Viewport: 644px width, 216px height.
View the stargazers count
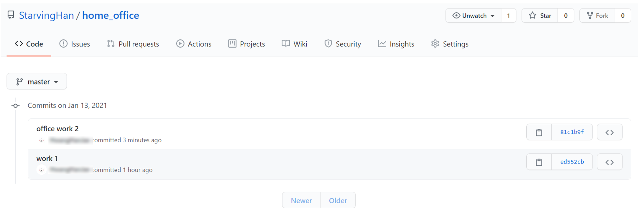[566, 16]
